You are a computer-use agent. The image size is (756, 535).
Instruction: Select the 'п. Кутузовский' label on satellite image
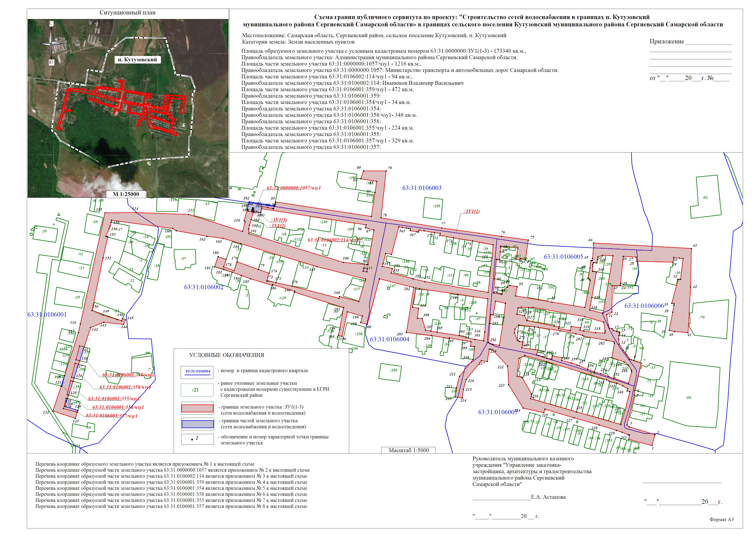(138, 60)
